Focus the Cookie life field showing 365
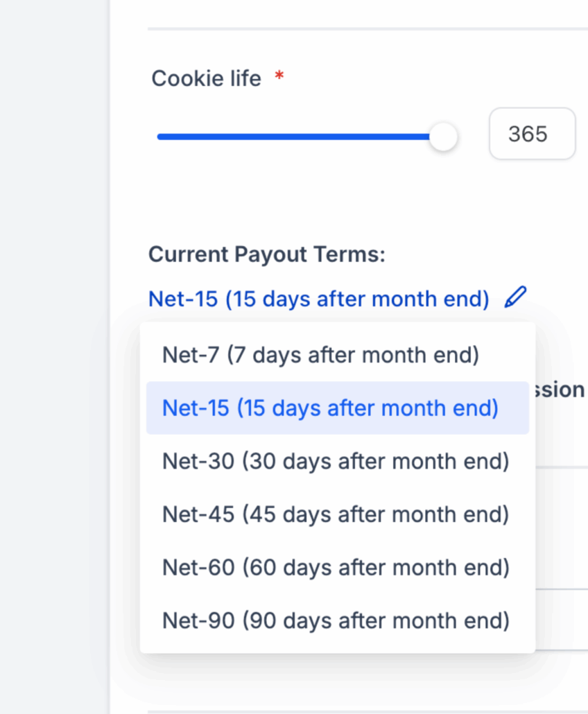Image resolution: width=588 pixels, height=714 pixels. [x=532, y=134]
